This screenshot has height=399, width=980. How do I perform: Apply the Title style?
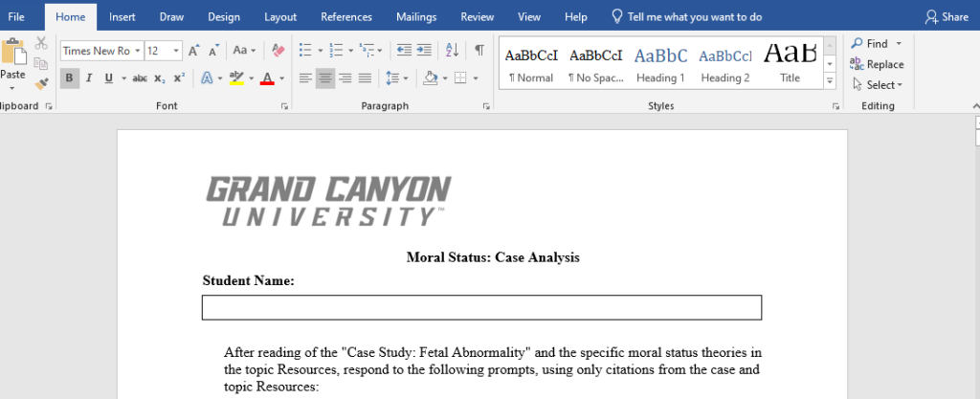pyautogui.click(x=790, y=64)
